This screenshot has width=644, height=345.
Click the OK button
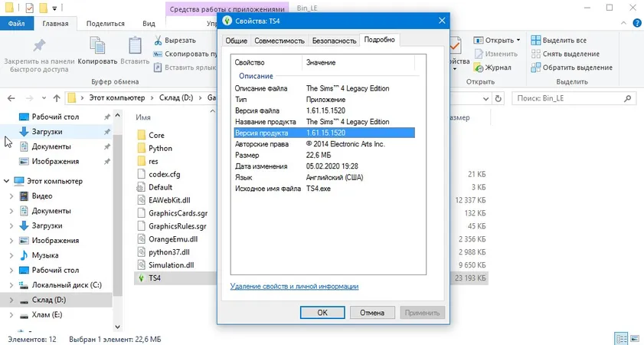tap(322, 313)
